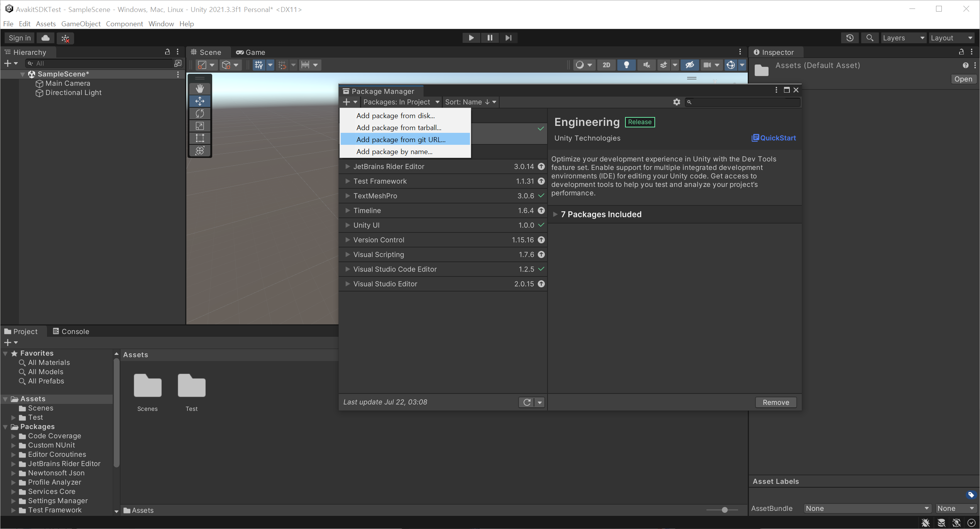
Task: Lock the Inspector panel
Action: (961, 52)
